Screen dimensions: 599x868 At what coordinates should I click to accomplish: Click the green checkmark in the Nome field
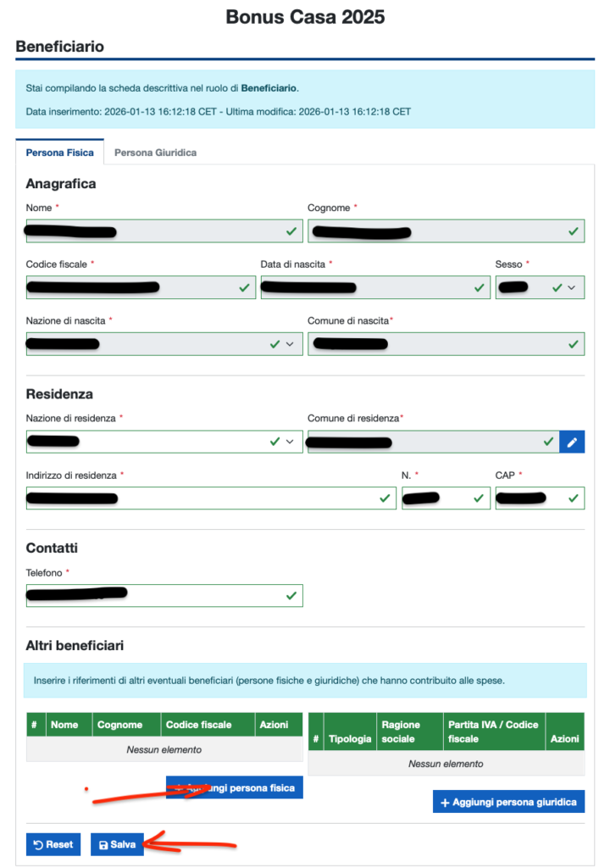coord(291,231)
